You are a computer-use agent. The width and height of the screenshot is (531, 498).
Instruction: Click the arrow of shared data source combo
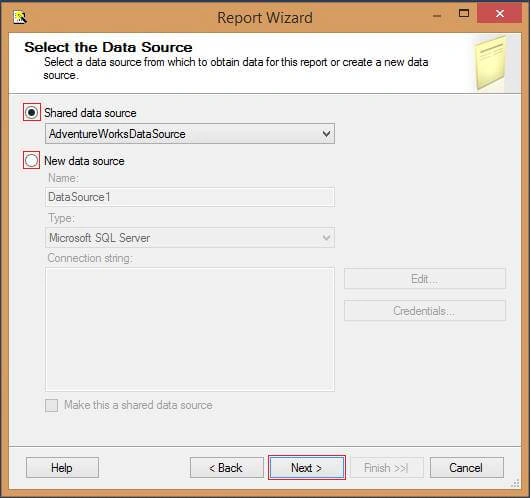326,134
